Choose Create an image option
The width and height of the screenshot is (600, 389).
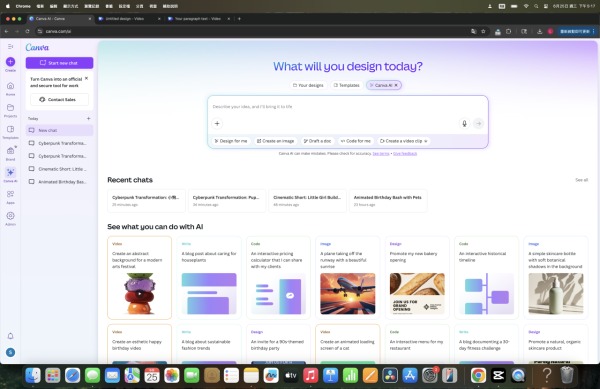[276, 141]
